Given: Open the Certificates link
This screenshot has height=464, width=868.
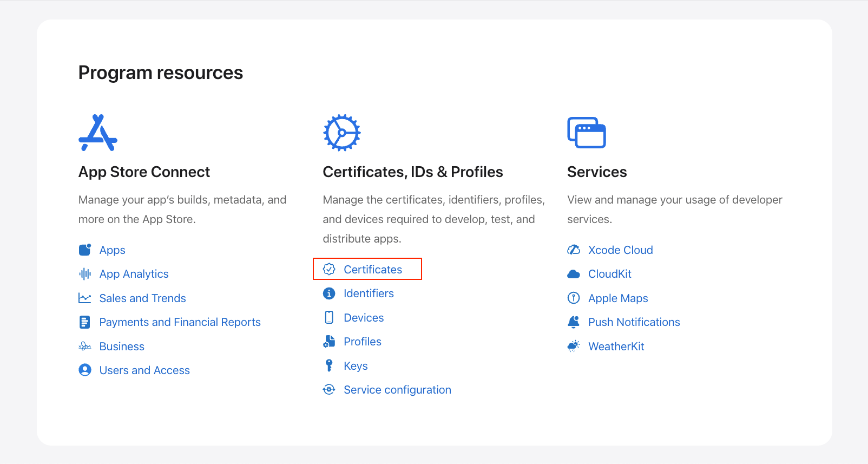Looking at the screenshot, I should pyautogui.click(x=373, y=270).
